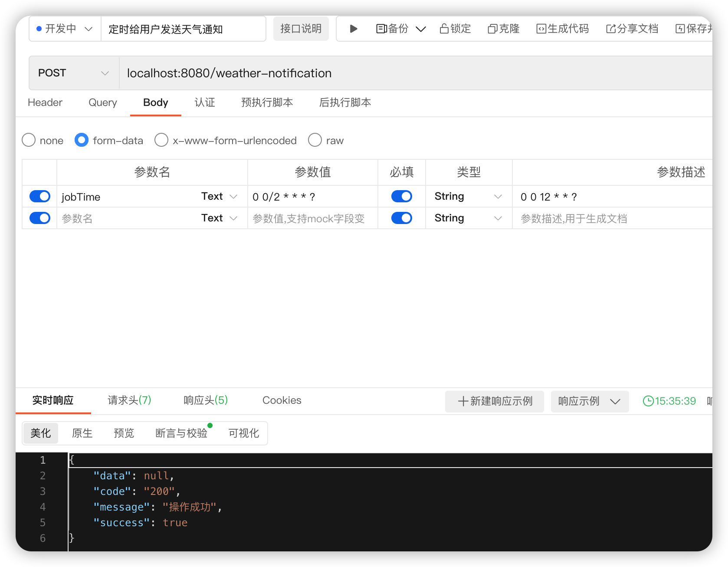Click the "success": true response line
Screen dimensions: 728x567
pos(140,522)
